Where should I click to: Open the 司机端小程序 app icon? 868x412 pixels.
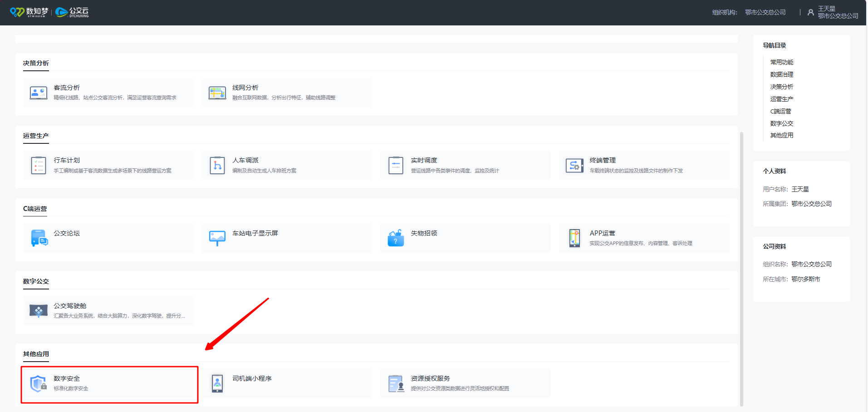click(x=217, y=383)
